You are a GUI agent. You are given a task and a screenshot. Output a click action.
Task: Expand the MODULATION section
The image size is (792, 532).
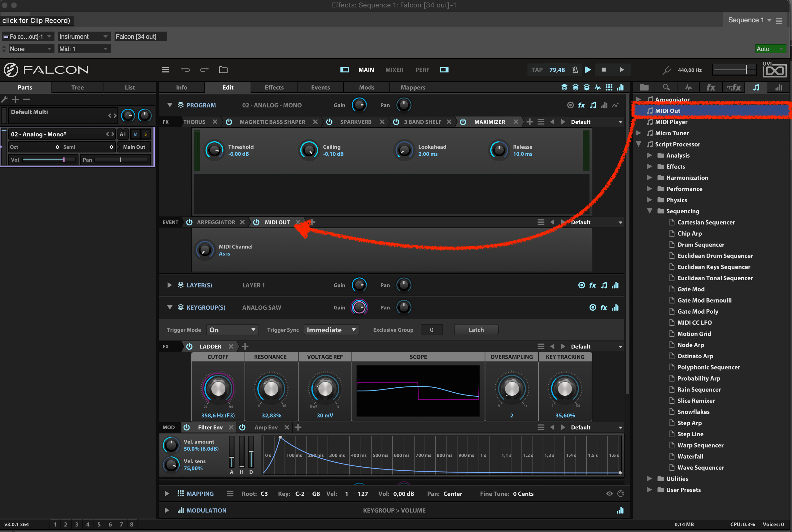coord(167,510)
